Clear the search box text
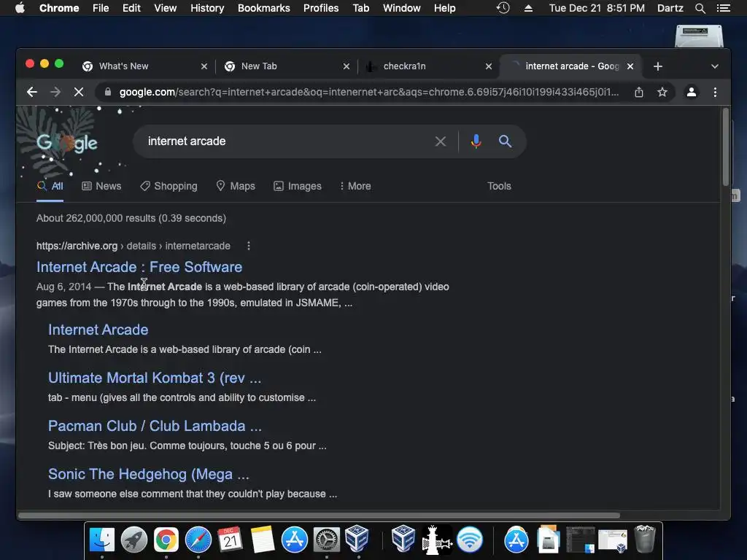The height and width of the screenshot is (560, 747). click(441, 141)
